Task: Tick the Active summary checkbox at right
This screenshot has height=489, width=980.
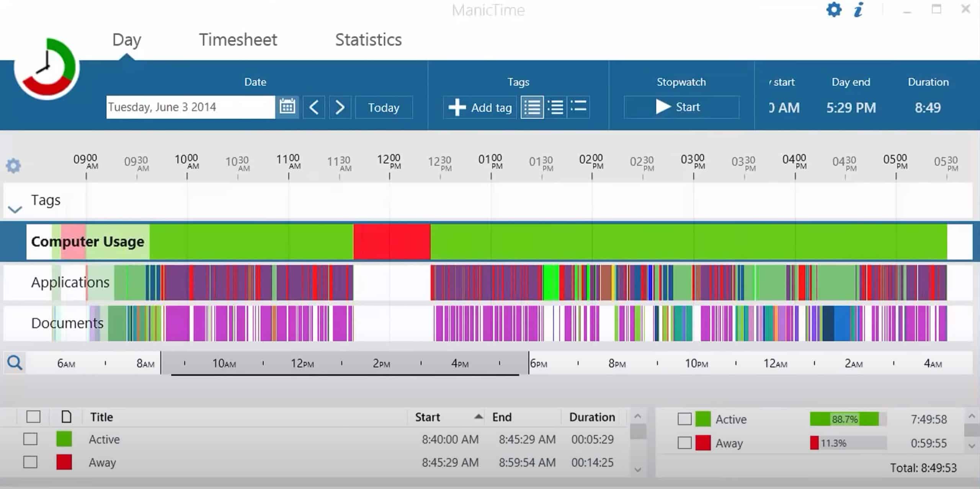Action: (684, 419)
